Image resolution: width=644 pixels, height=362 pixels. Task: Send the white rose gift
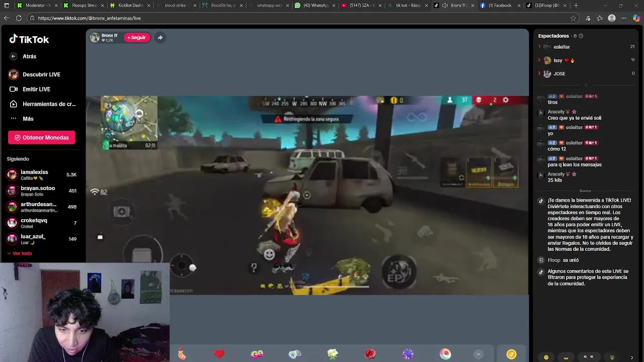[x=333, y=354]
